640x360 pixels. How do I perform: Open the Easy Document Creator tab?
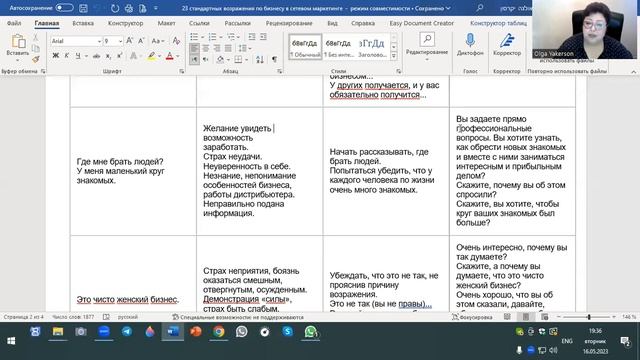click(x=421, y=23)
